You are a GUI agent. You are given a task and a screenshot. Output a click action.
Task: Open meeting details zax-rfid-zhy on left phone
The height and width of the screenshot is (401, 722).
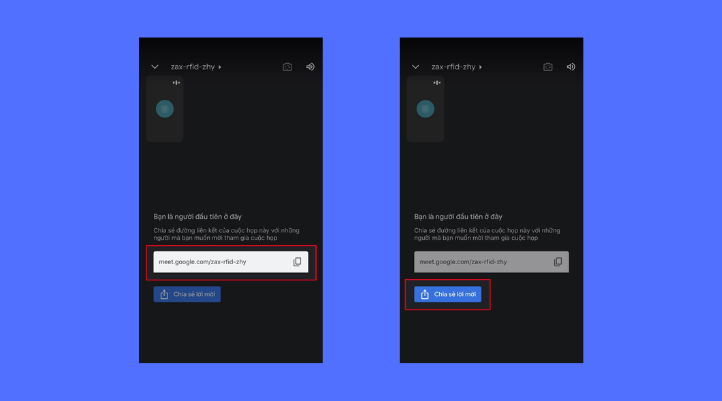click(196, 67)
